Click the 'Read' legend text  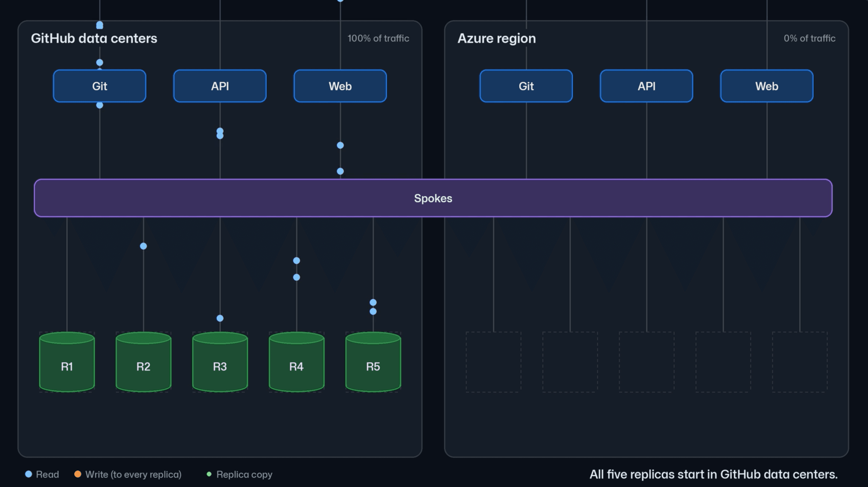[x=48, y=474]
